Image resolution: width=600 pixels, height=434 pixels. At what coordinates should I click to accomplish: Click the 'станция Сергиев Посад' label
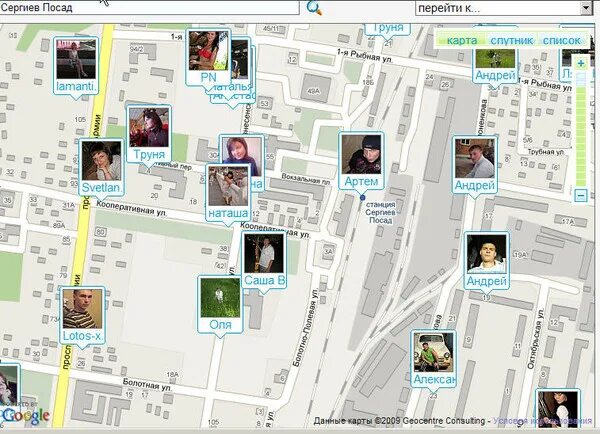coord(380,212)
